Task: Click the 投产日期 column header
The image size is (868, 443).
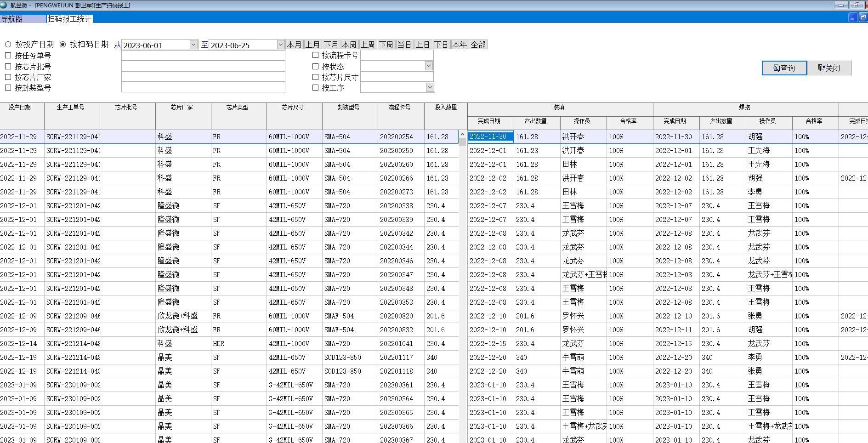Action: coord(20,107)
